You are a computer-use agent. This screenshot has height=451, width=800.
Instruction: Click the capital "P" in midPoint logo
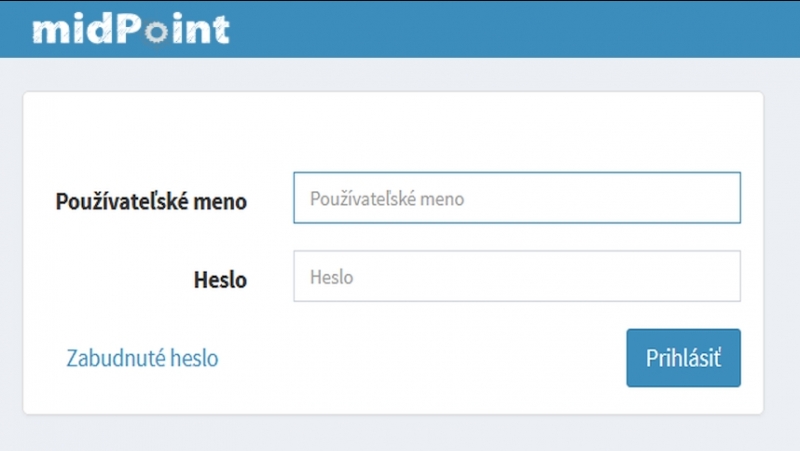click(x=129, y=29)
